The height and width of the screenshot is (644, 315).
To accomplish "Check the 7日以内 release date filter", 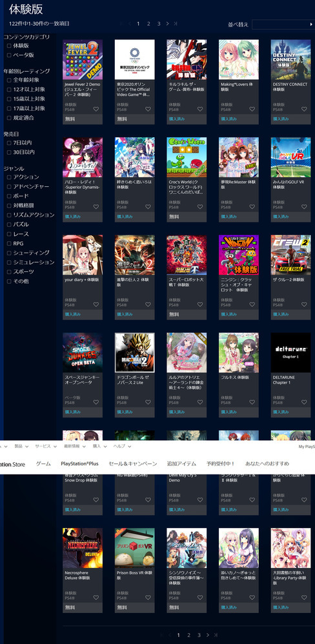I will click(10, 143).
